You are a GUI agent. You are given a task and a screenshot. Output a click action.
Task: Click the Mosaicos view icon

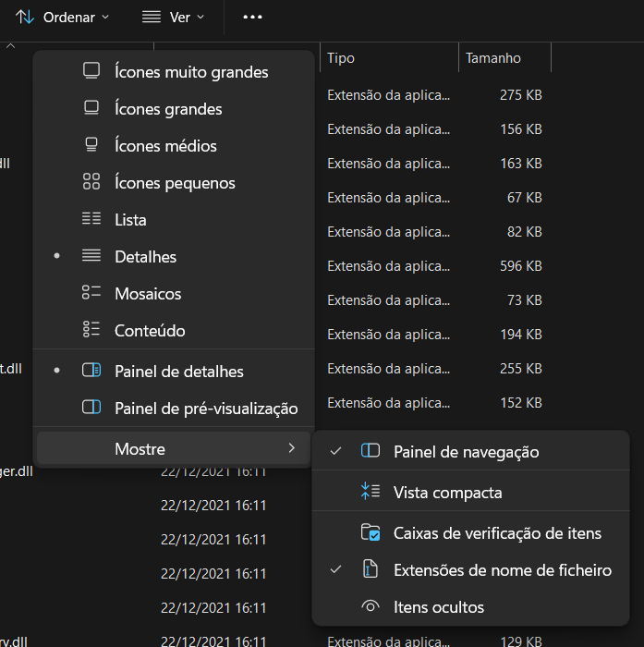91,293
